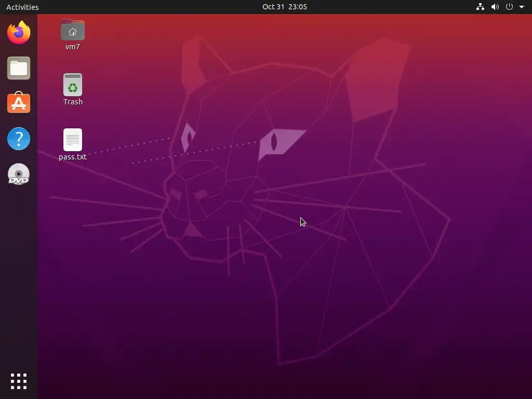Click the "vm7" folder label
This screenshot has height=399, width=532.
click(x=73, y=47)
